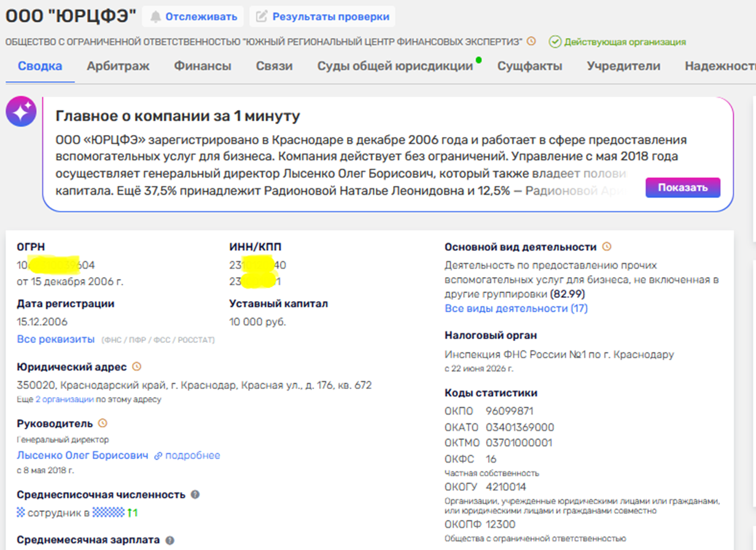The width and height of the screenshot is (756, 550).
Task: Open the Учредители tab
Action: (x=623, y=66)
